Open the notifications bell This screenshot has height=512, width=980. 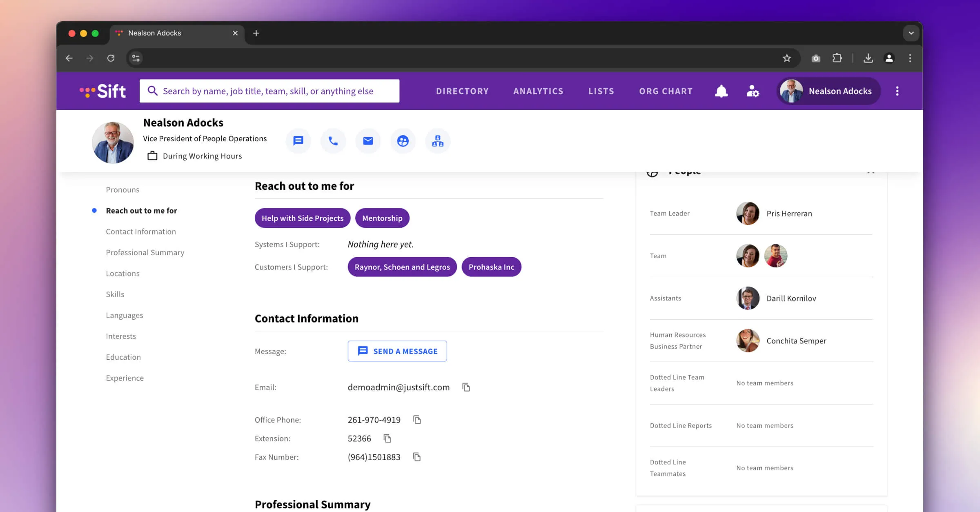point(721,91)
